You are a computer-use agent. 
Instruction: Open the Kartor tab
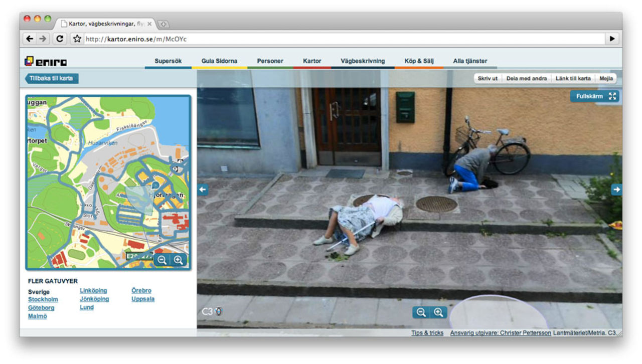312,61
